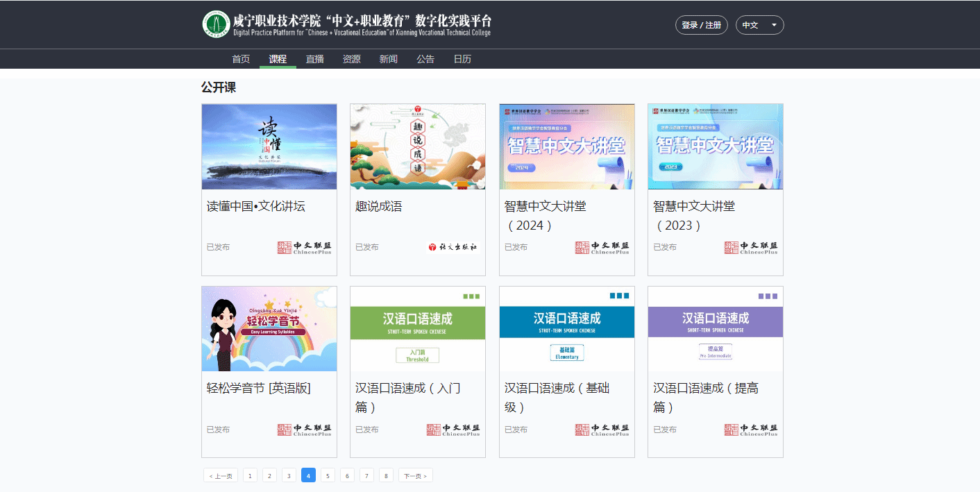Click ChinesePlus logo on 智慧中文大讲堂 (2024) card
Image resolution: width=980 pixels, height=492 pixels.
[602, 248]
